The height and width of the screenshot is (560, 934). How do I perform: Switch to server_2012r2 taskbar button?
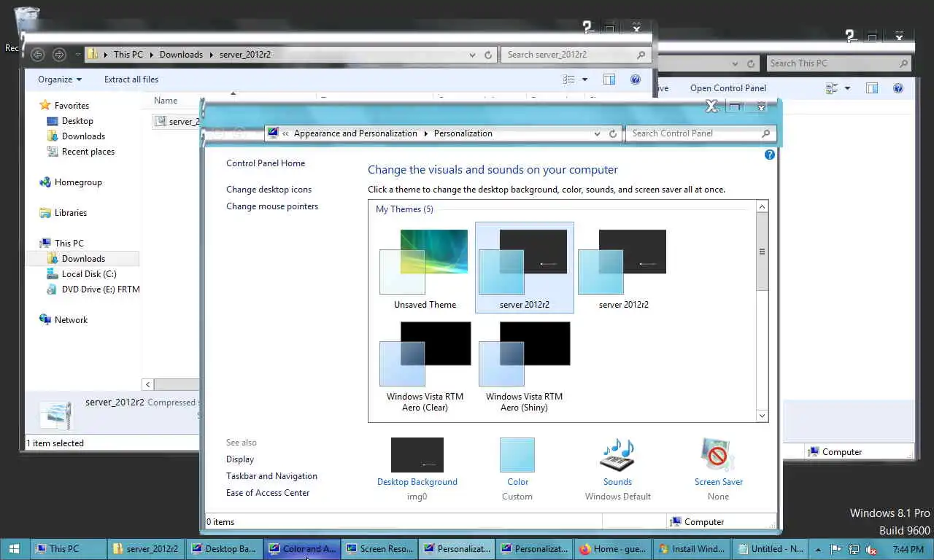[x=145, y=549]
